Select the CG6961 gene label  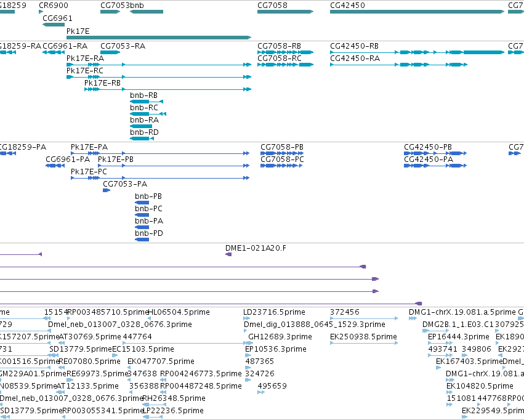(57, 18)
